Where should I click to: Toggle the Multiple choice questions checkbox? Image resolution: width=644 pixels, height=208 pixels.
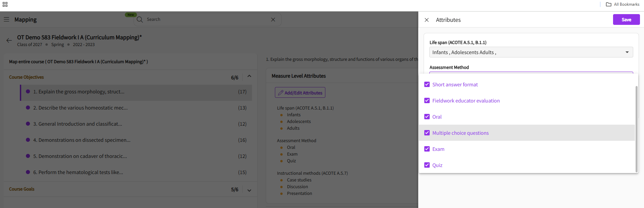[x=427, y=133]
